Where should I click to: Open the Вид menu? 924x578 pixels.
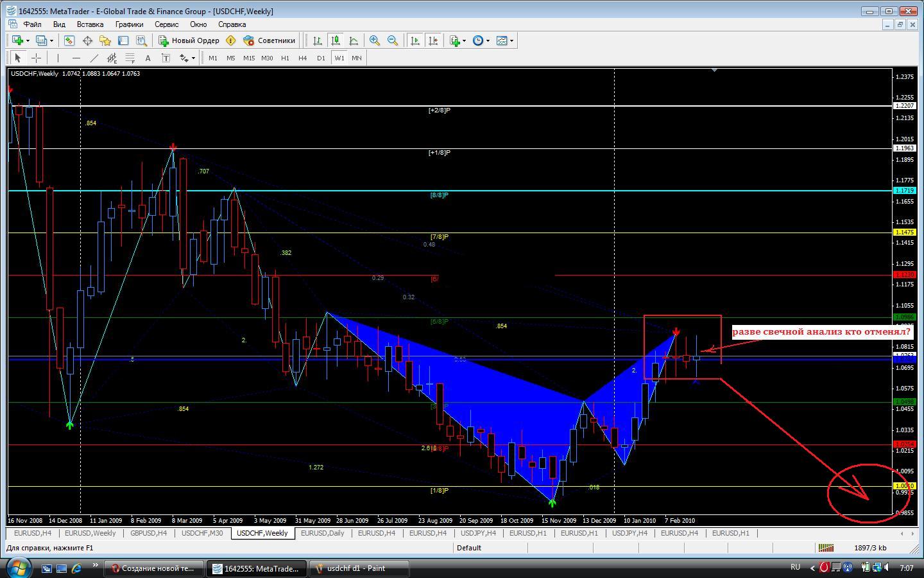[x=59, y=24]
